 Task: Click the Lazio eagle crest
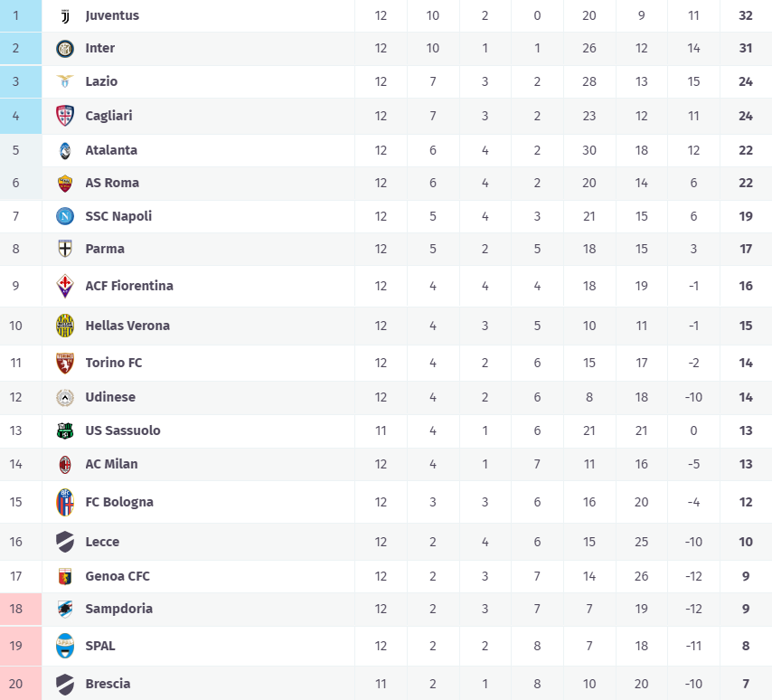[64, 81]
